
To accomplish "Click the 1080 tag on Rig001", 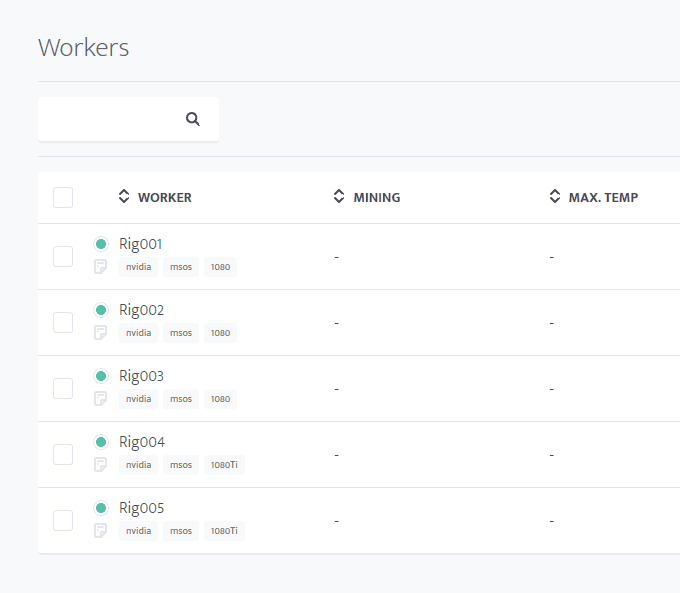I will (x=220, y=267).
